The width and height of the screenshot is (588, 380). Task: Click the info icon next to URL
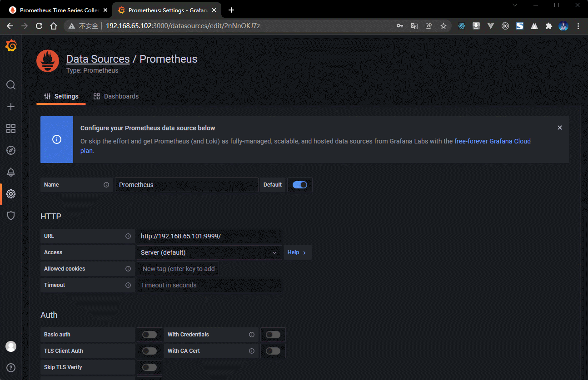(128, 236)
